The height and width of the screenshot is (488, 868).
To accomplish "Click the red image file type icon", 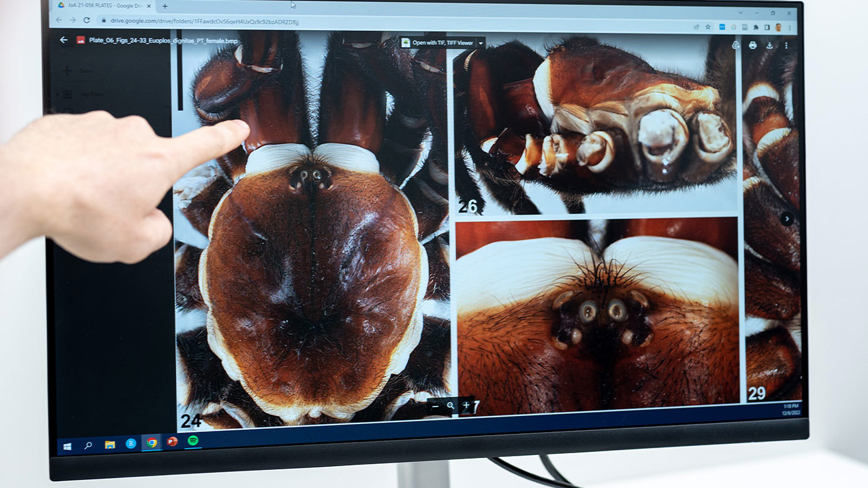I will click(81, 40).
